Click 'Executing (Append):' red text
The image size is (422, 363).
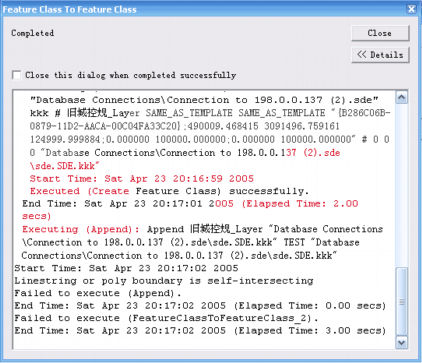click(81, 229)
